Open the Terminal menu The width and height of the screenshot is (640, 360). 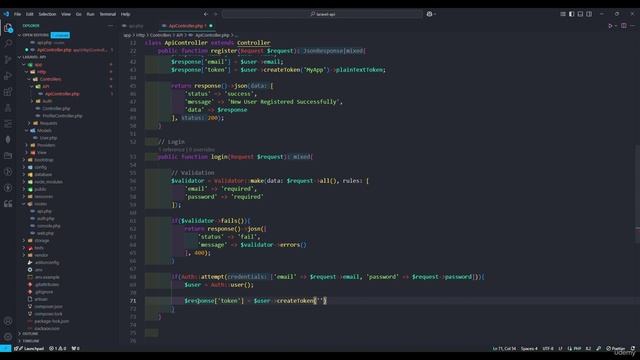[108, 14]
